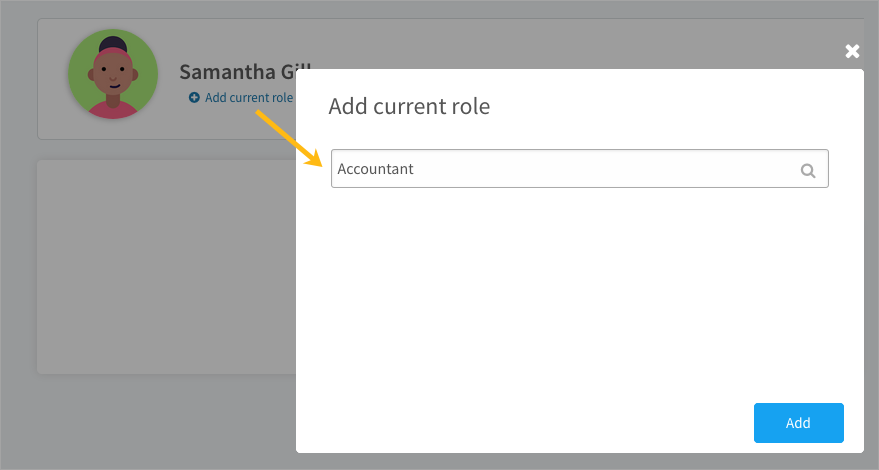Click the Add current role dialog heading
The image size is (879, 470).
coord(409,106)
